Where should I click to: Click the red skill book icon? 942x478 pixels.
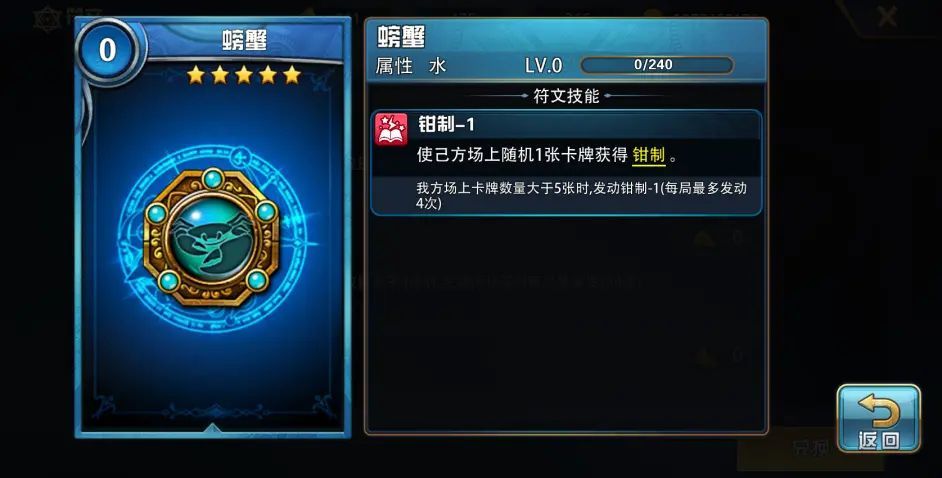pyautogui.click(x=391, y=129)
